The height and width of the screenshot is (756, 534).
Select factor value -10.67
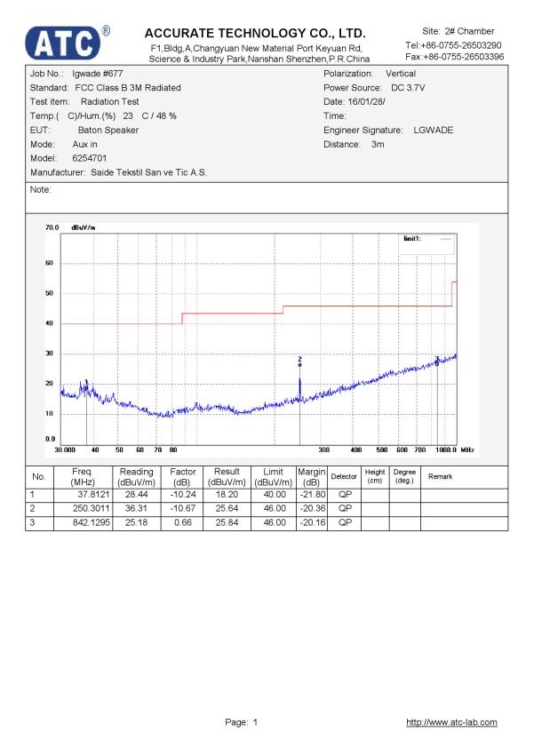[183, 509]
